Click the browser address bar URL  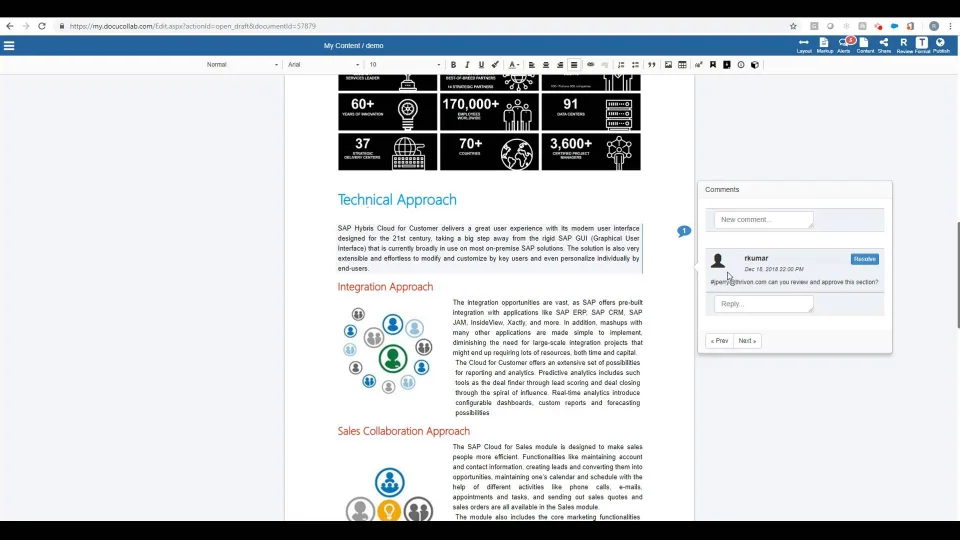tap(193, 26)
